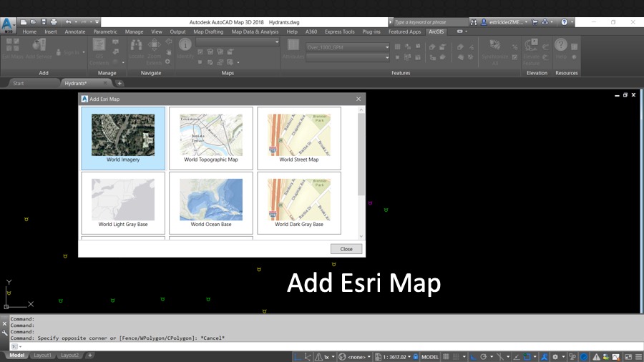644x362 pixels.
Task: Toggle polar tracking in status bar
Action: (484, 357)
